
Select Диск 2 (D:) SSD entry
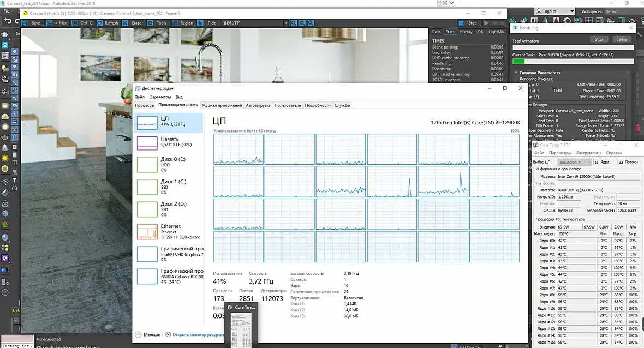(169, 209)
